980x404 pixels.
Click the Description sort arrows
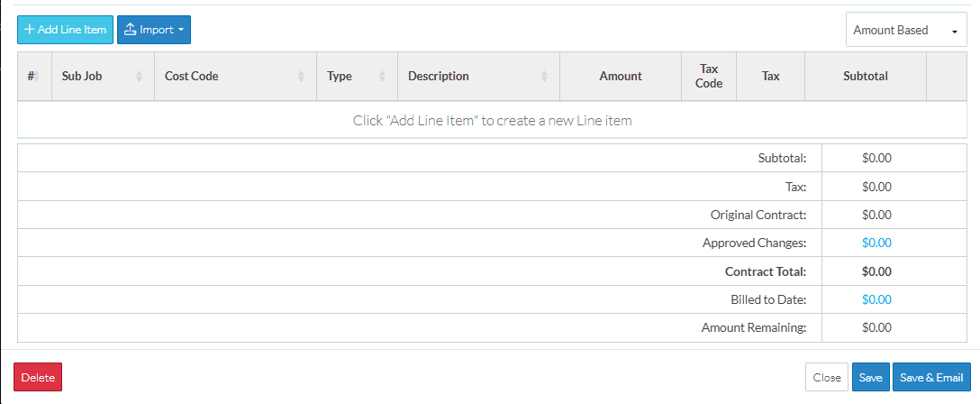[544, 77]
